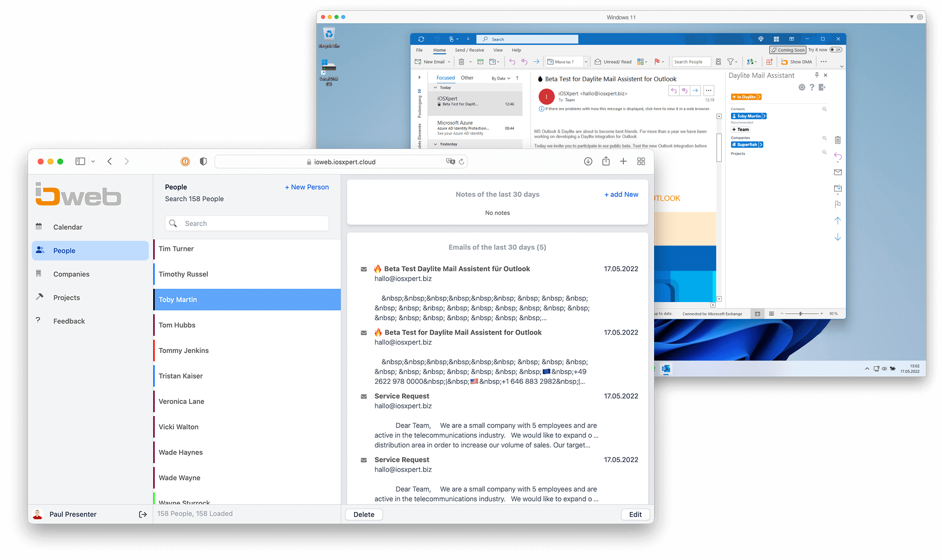Click the Daylite Mail Assistant help icon
Viewport: 942px width, 560px height.
point(812,87)
